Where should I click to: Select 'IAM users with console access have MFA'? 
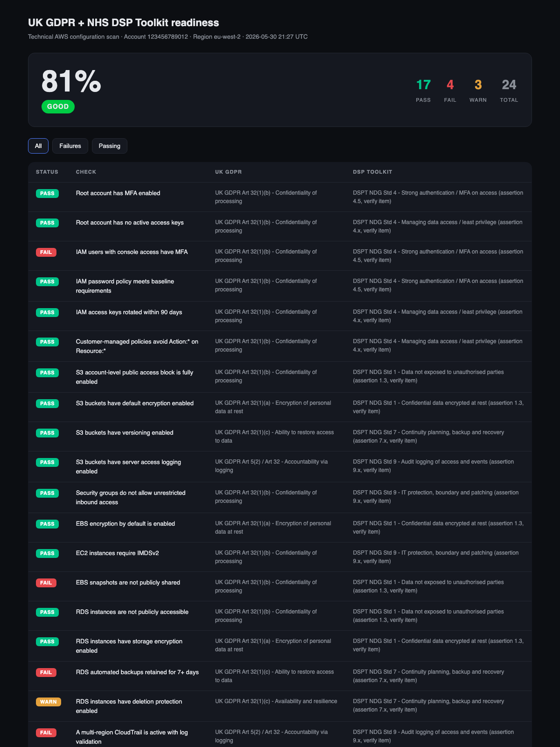click(132, 252)
